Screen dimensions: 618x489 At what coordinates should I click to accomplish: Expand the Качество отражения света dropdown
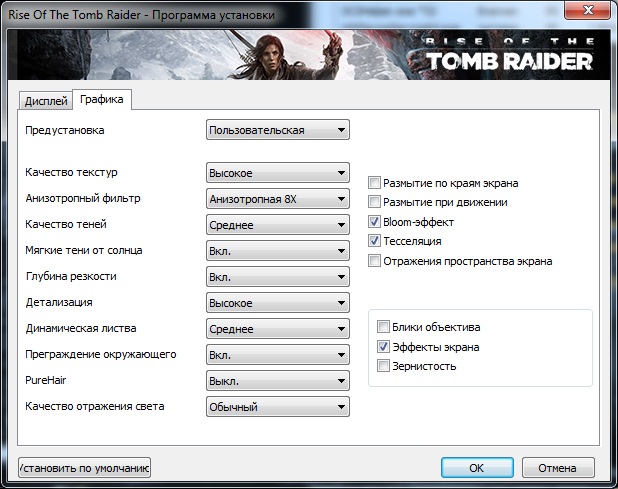[x=278, y=407]
